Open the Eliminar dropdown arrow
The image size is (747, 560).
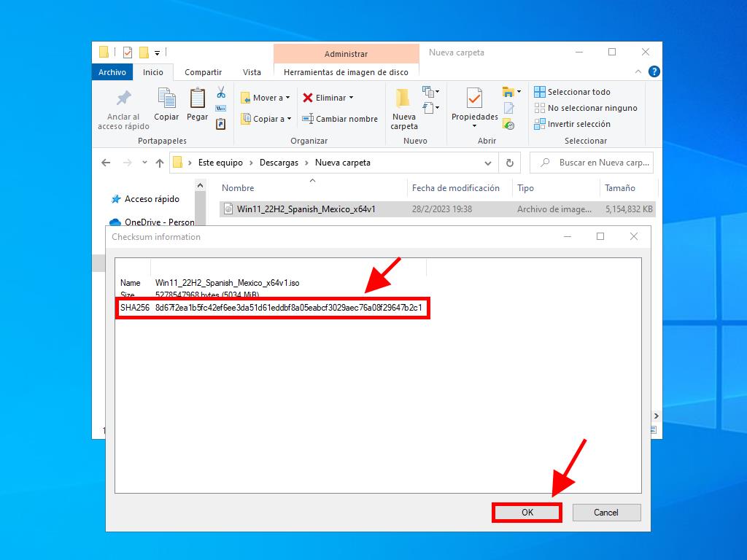(x=351, y=98)
